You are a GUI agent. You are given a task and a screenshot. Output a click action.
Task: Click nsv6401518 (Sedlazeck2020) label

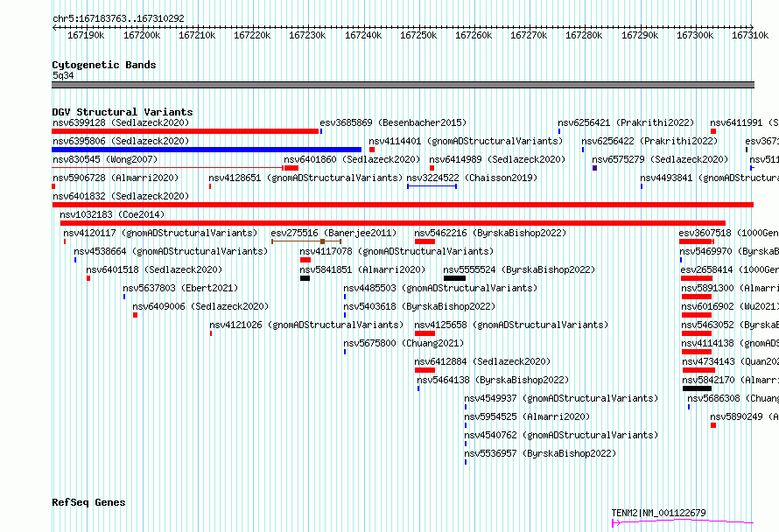(155, 269)
